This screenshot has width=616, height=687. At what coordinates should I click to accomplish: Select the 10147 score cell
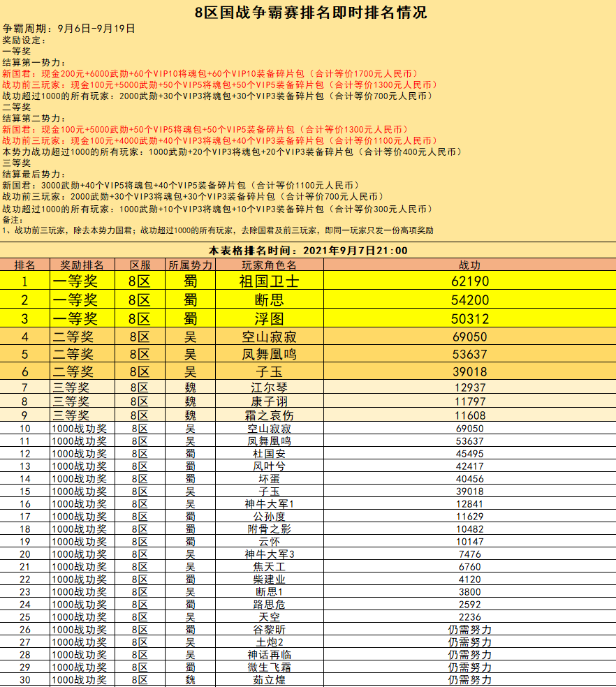coord(469,542)
